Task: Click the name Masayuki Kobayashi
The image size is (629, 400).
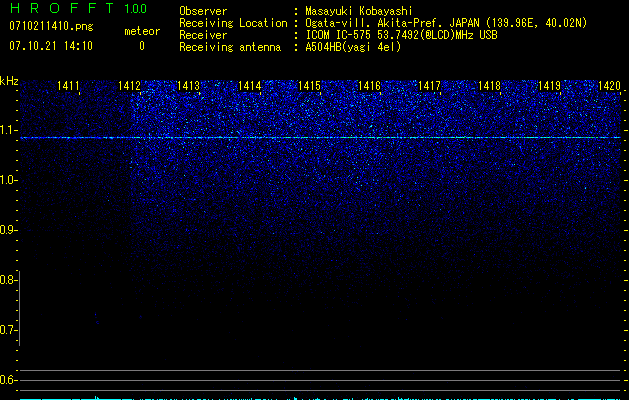Action: click(x=359, y=11)
